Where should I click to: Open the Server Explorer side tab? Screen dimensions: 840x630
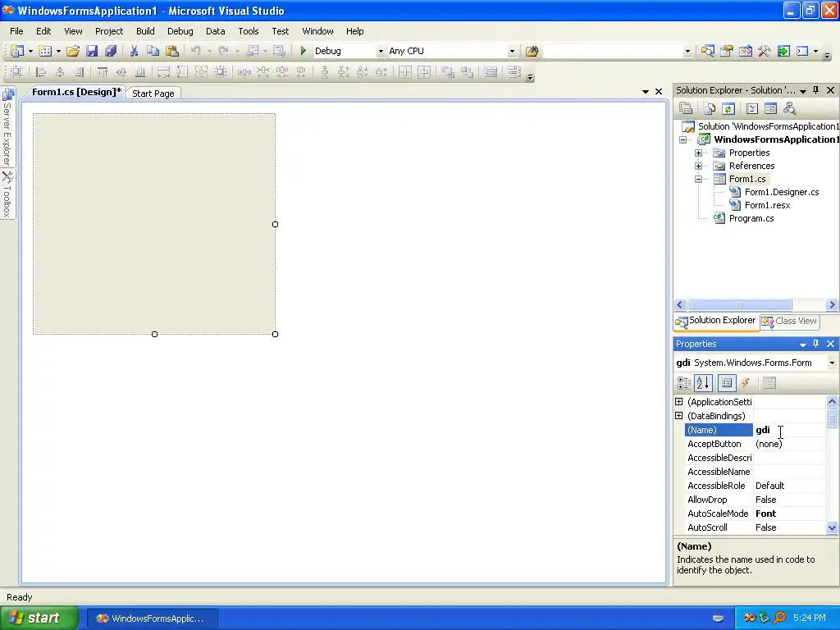tap(7, 127)
